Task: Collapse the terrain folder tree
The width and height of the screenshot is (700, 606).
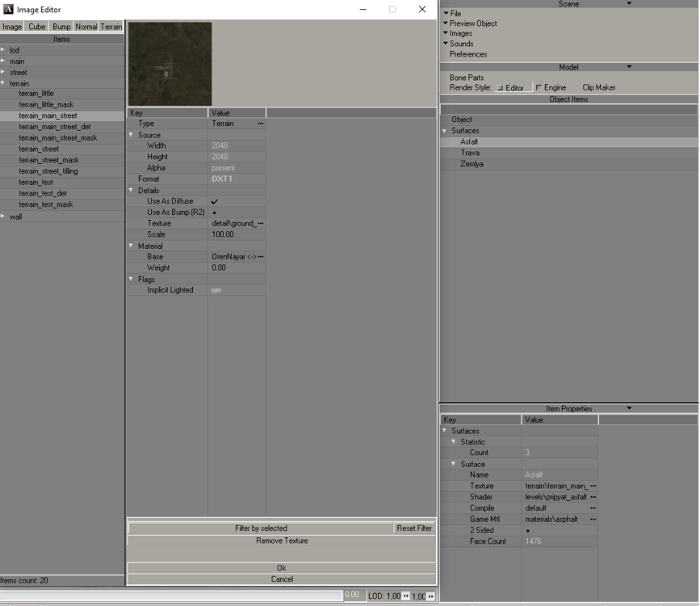Action: click(x=3, y=83)
